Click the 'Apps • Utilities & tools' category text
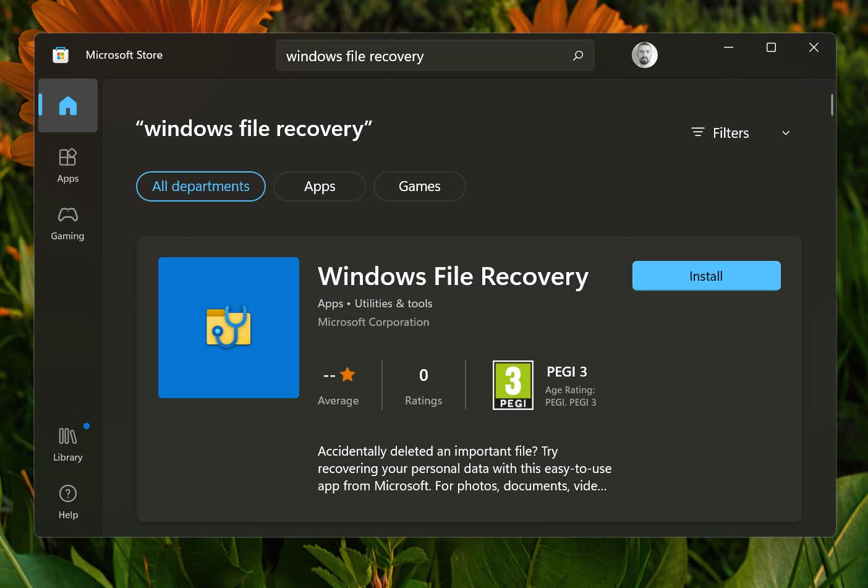 pos(375,304)
